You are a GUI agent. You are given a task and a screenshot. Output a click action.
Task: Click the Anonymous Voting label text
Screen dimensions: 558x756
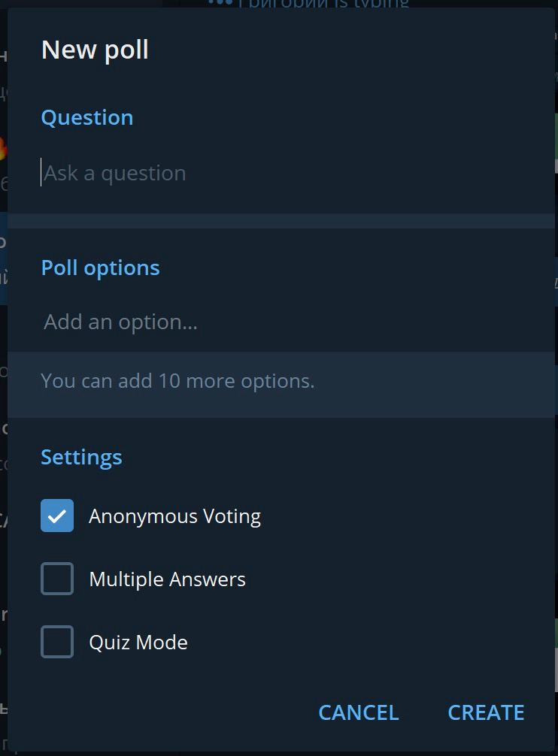(174, 517)
